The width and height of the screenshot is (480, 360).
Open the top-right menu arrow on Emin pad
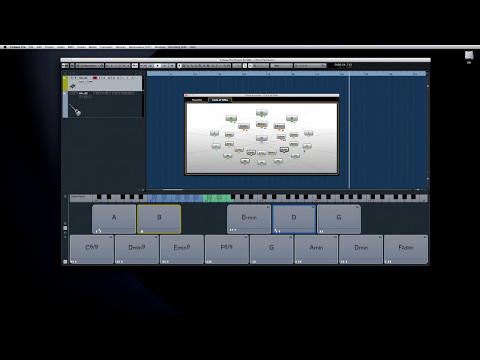coord(268,207)
